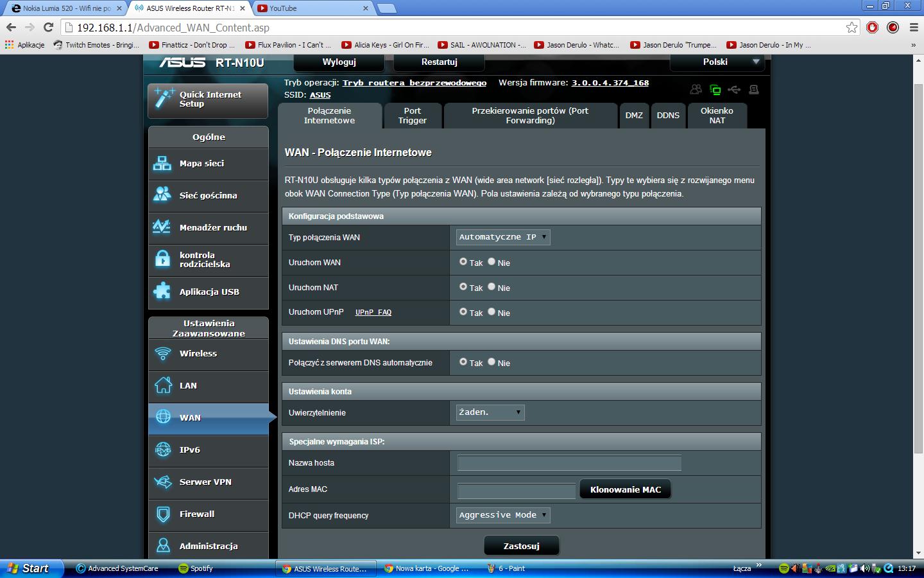Bookmark this page with star icon
The height and width of the screenshot is (578, 924).
coord(851,27)
